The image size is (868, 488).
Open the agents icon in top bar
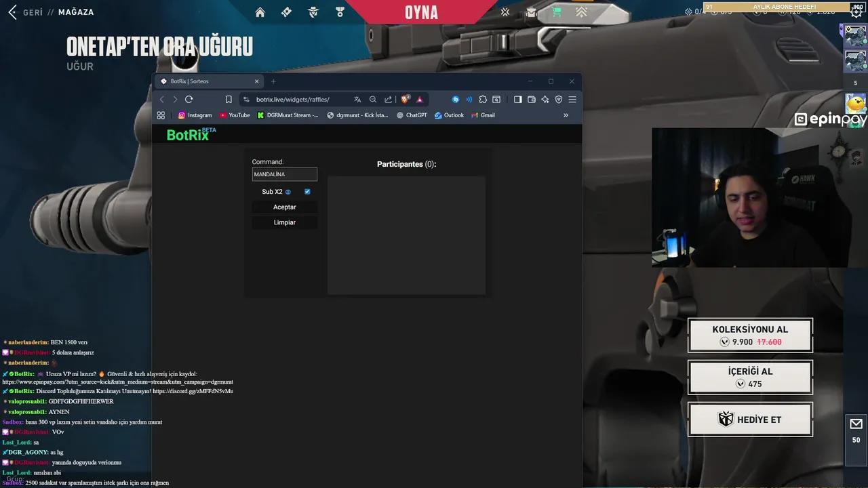(x=313, y=12)
